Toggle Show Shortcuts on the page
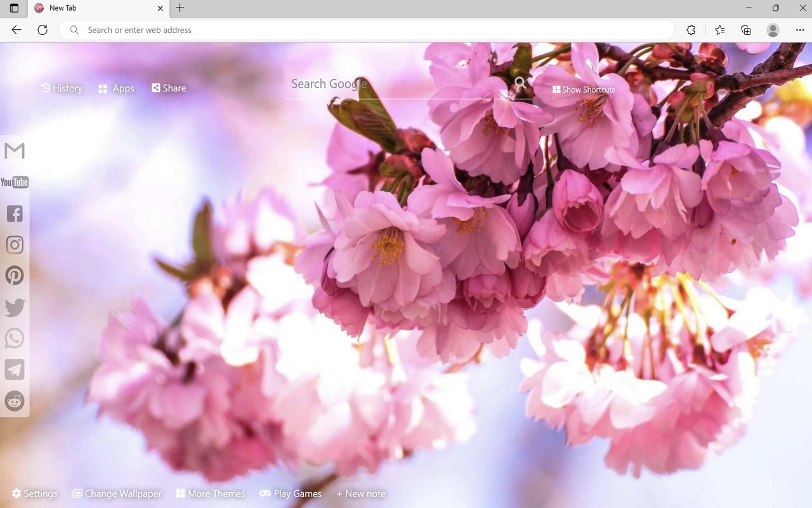 coord(584,90)
